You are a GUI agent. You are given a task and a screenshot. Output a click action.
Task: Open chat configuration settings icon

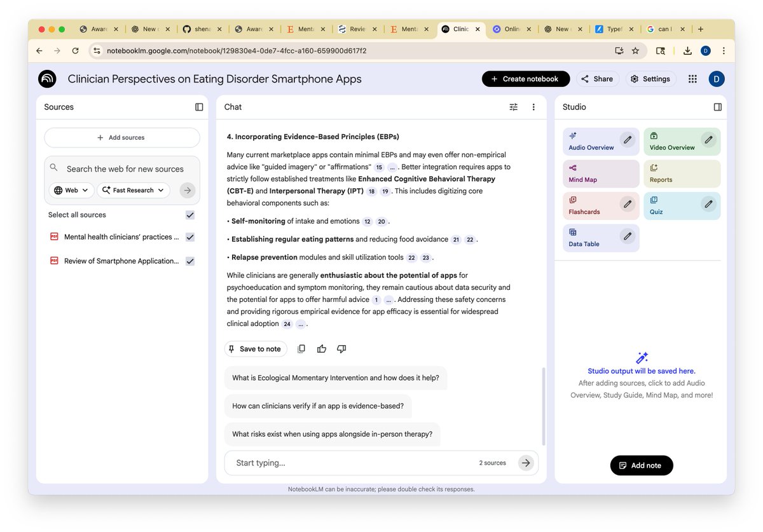[514, 107]
